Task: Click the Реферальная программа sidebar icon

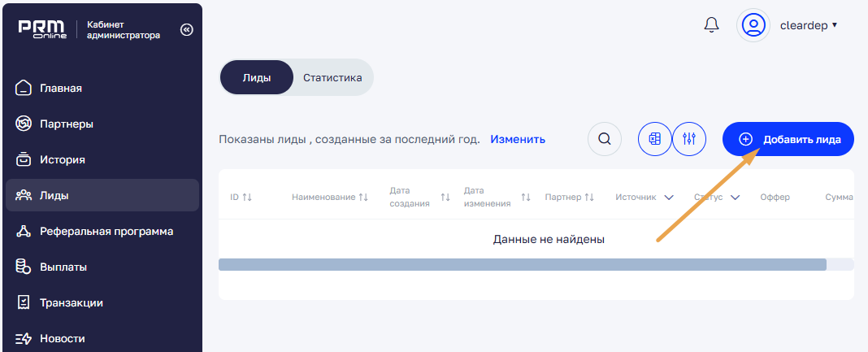Action: tap(24, 231)
